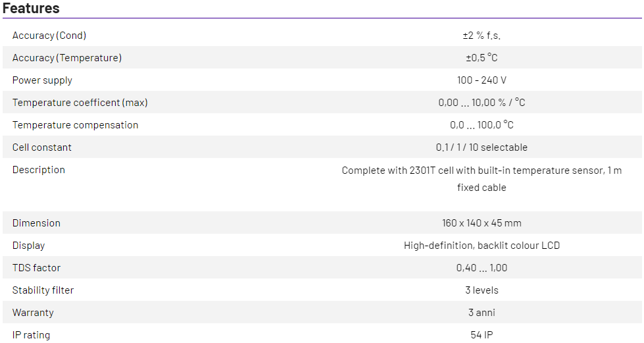Click the Temperature coefficent (max) label
This screenshot has height=343, width=644.
click(x=80, y=103)
